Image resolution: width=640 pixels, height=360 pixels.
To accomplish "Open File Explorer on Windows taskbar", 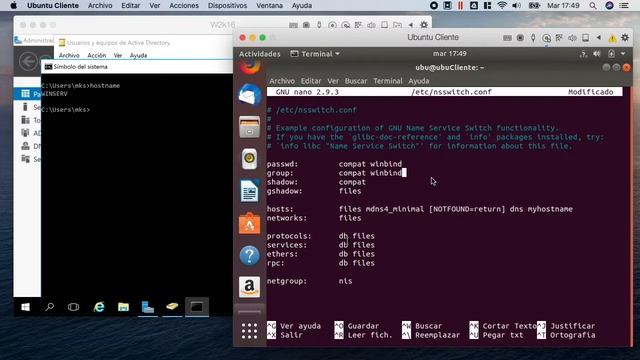I will click(123, 307).
